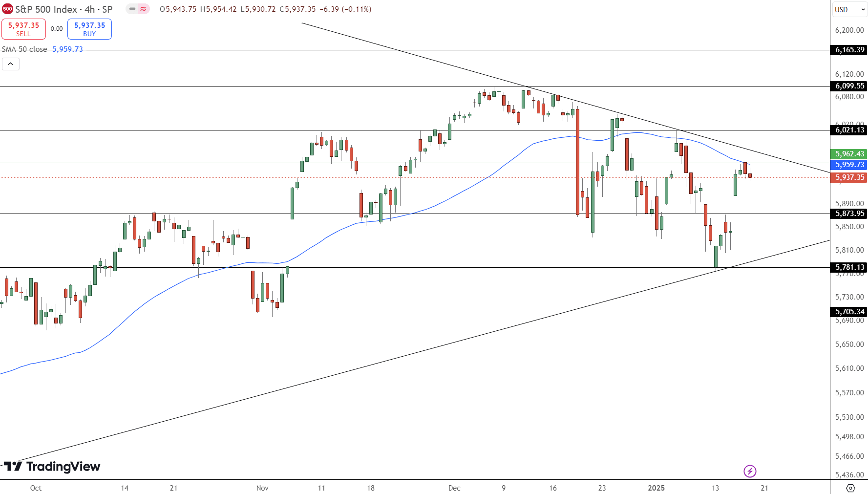This screenshot has width=868, height=494.
Task: Click the blue 5,959.73 SMA price label
Action: [849, 165]
